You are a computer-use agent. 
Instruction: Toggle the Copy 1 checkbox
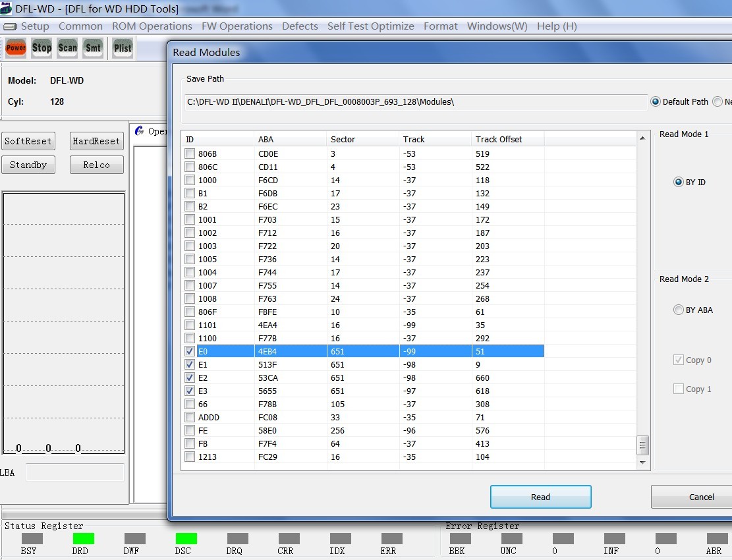click(679, 389)
